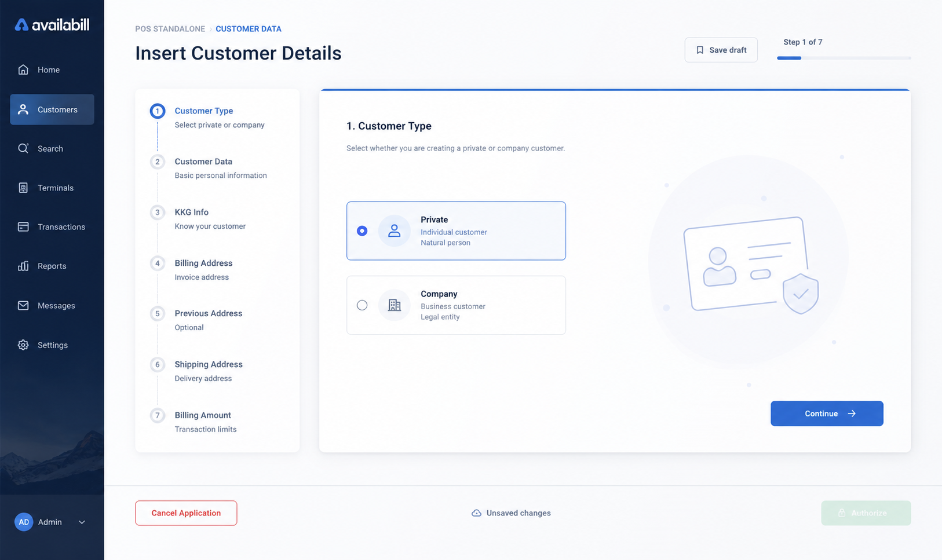Viewport: 942px width, 560px height.
Task: Click the Terminals sidebar icon
Action: coord(23,188)
